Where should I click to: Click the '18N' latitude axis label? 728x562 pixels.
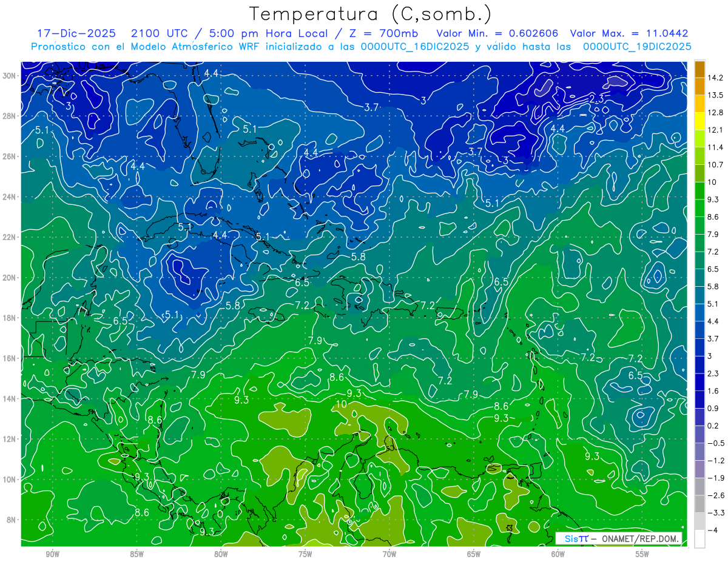[x=10, y=318]
